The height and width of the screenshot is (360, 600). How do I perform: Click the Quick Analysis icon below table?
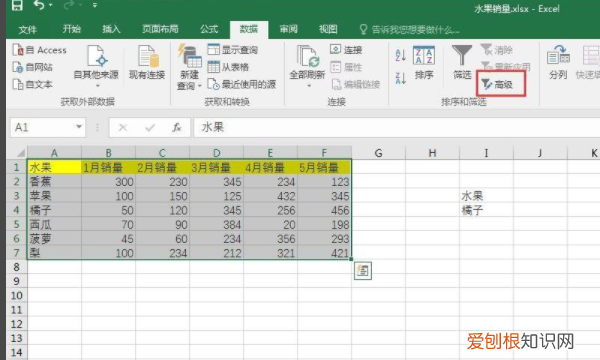(362, 270)
